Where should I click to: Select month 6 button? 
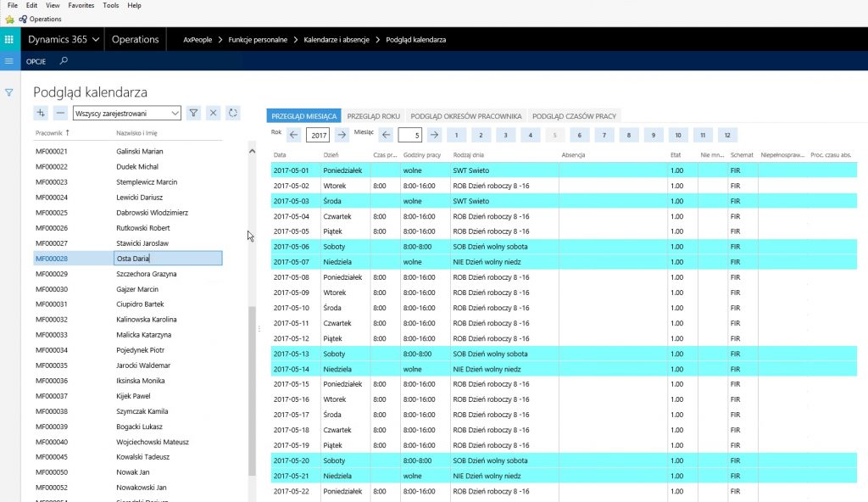580,135
